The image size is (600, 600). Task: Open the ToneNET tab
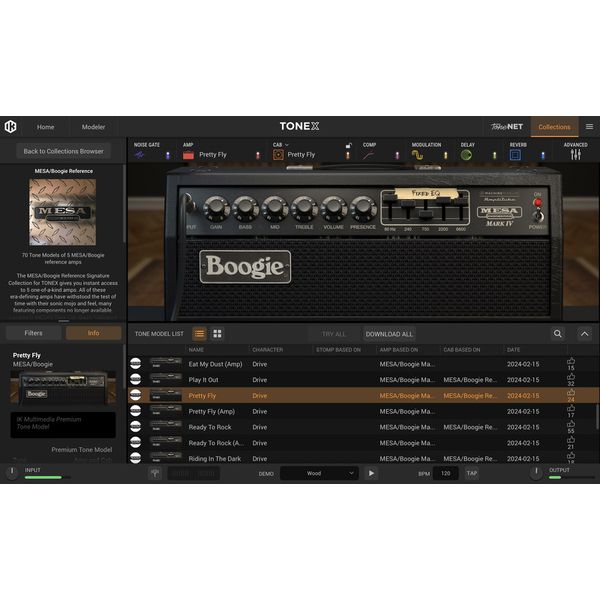(507, 127)
